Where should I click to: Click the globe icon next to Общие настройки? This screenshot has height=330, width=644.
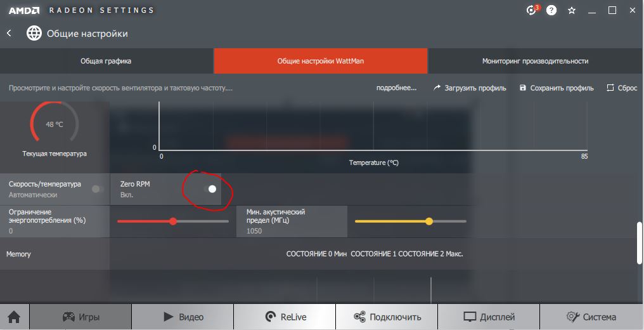pos(34,33)
